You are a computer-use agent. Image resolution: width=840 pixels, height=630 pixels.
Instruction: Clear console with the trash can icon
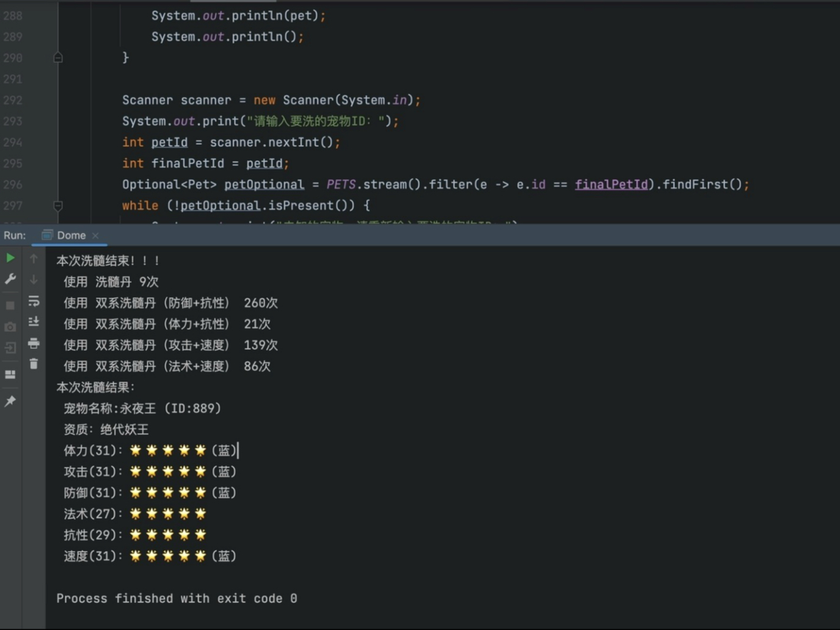click(x=34, y=364)
